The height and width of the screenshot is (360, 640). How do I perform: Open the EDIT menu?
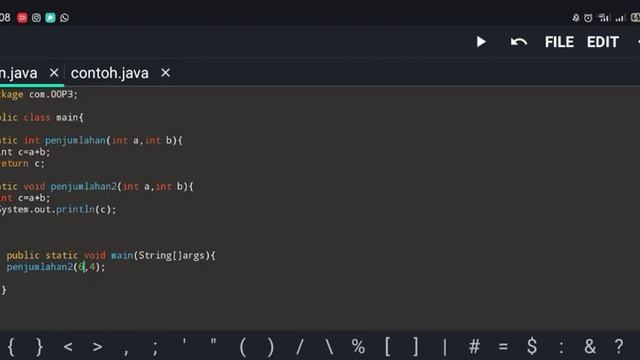(603, 42)
